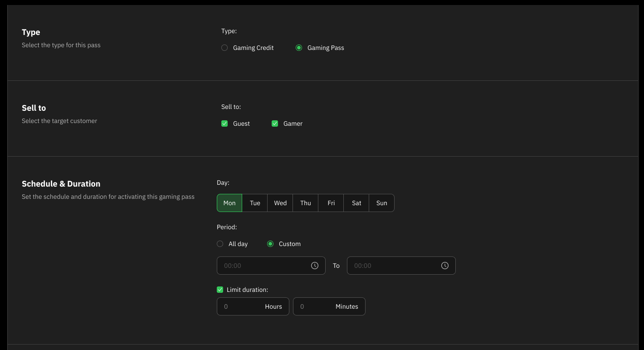Click the Minutes duration input

click(329, 306)
